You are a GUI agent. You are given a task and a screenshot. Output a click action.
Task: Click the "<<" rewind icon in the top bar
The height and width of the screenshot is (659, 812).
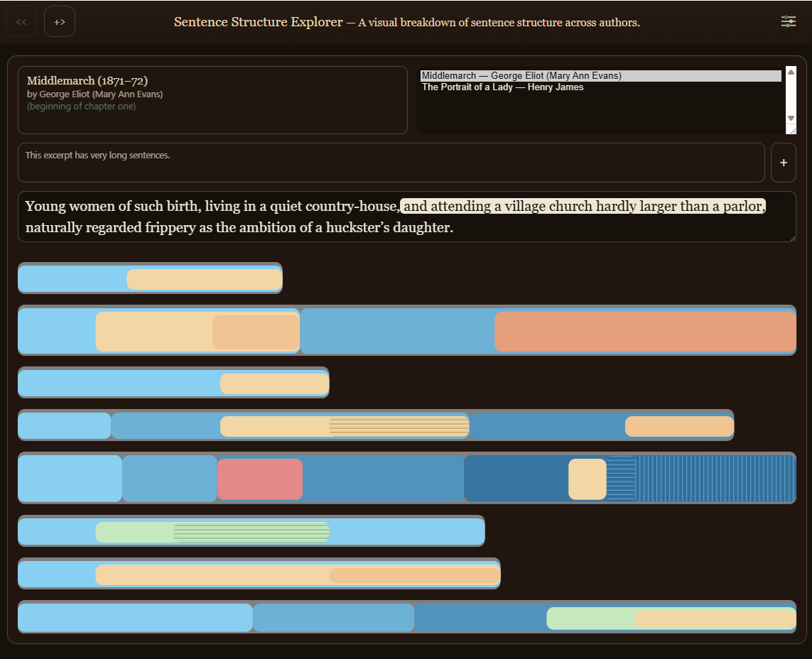[21, 21]
